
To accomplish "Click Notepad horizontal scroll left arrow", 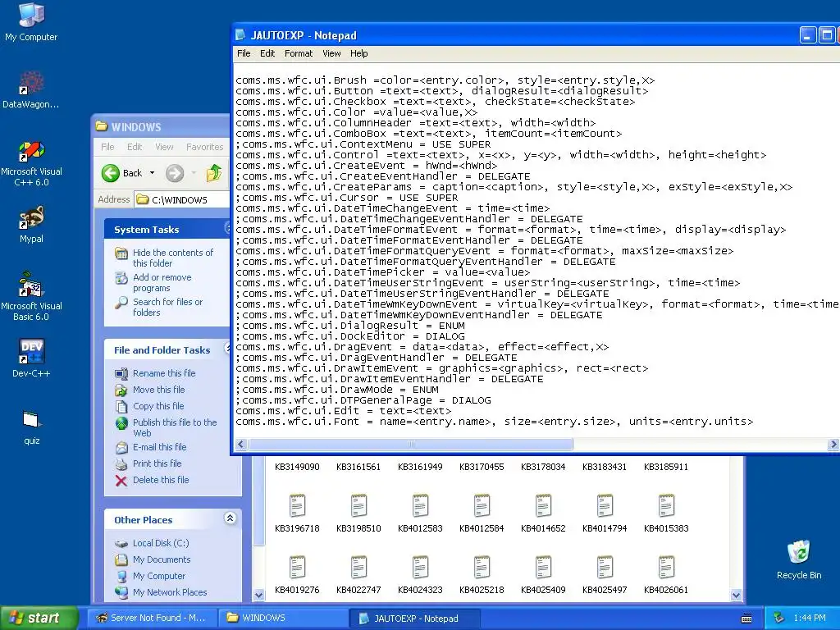I will (x=241, y=444).
